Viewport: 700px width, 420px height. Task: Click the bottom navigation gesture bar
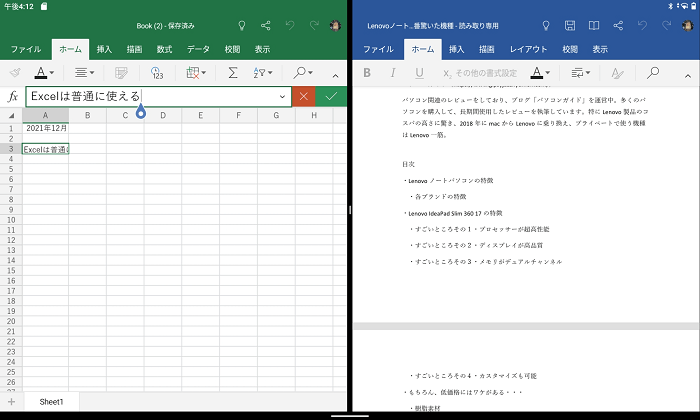350,416
